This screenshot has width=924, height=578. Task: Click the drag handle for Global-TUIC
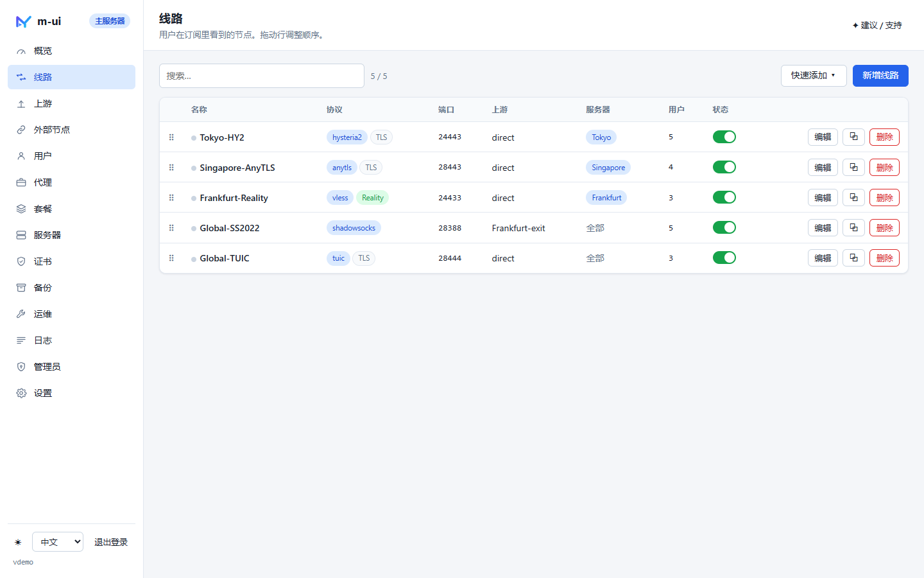click(171, 258)
